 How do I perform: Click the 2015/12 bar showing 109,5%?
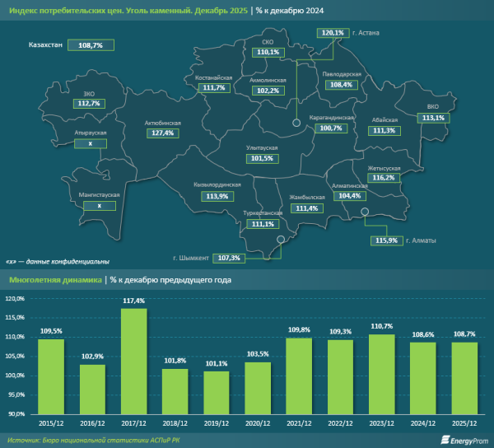tap(50, 376)
